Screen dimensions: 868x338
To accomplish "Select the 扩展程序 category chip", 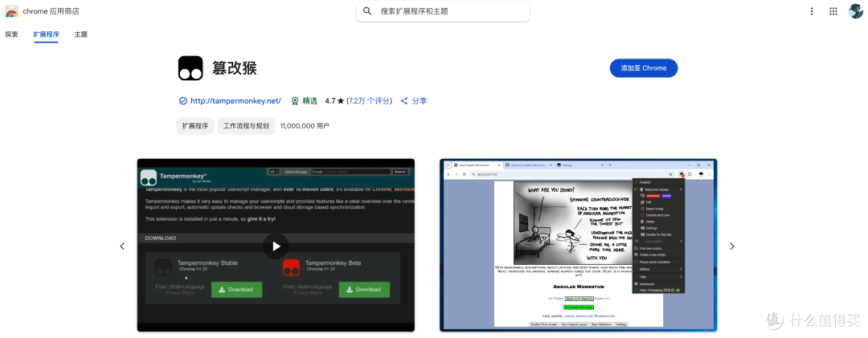I will pos(195,125).
